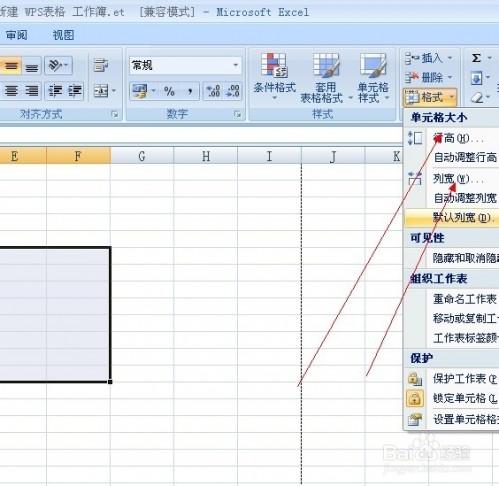This screenshot has height=486, width=499.
Task: Click the middle vertical align icon
Action: tap(11, 66)
